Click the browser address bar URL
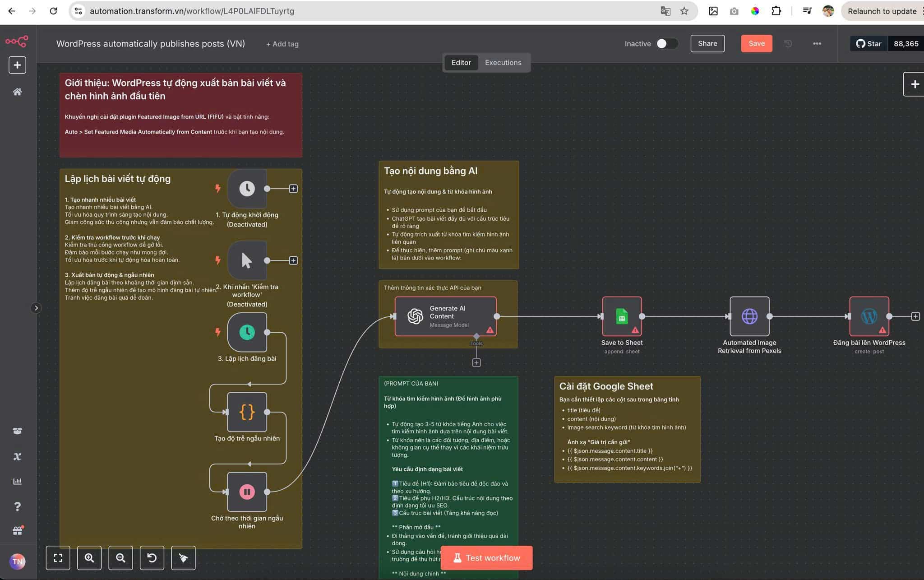Screen dimensions: 924x580 point(192,11)
